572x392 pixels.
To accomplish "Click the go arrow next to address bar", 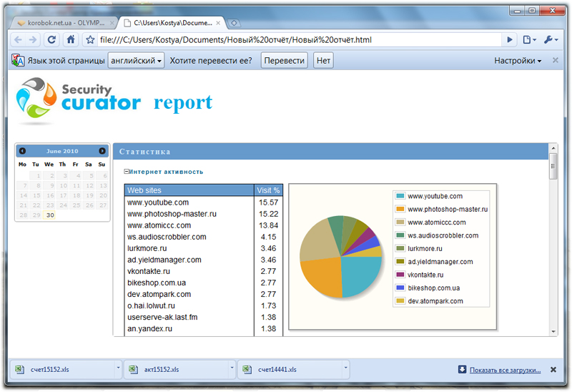I will [510, 40].
